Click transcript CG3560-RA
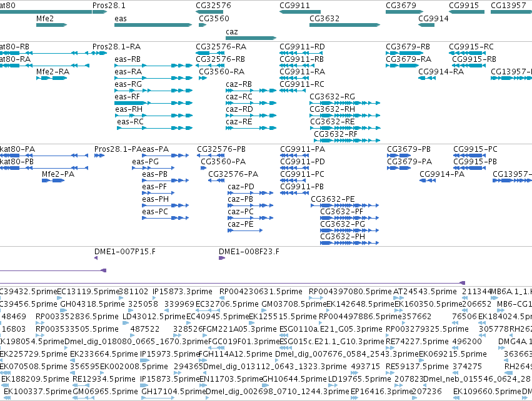 tap(203, 78)
